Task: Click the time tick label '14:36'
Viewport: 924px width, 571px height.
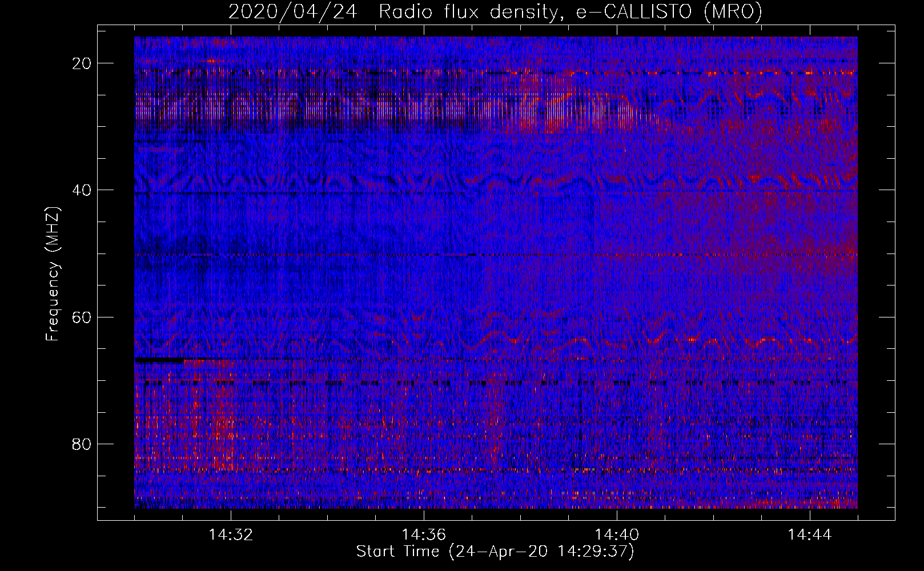Action: click(424, 535)
